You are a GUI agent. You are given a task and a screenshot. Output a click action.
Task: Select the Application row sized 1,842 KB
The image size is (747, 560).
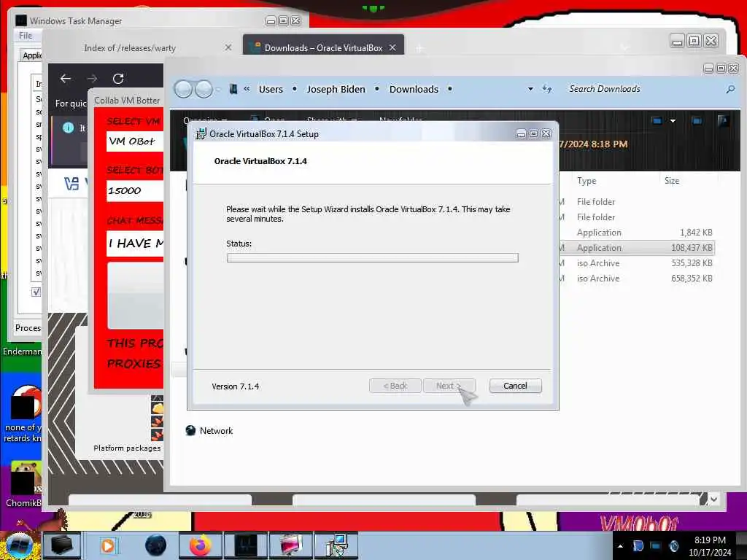pos(638,233)
